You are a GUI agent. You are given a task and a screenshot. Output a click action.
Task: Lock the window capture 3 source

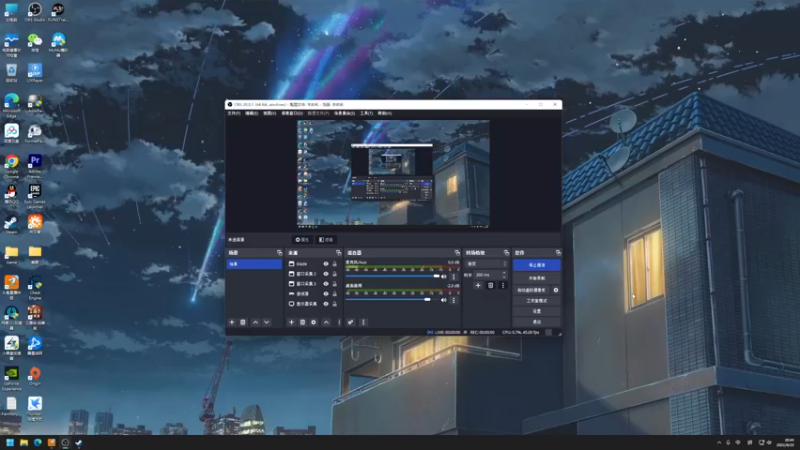pyautogui.click(x=335, y=284)
